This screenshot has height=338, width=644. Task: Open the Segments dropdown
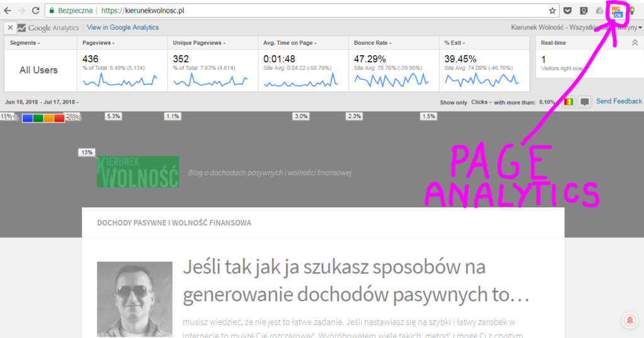(25, 43)
